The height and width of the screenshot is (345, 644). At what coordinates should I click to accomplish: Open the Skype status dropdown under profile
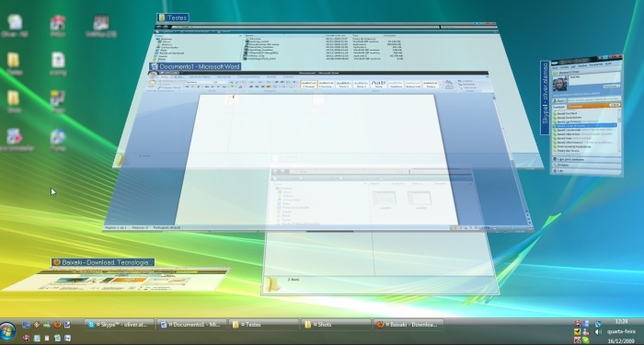(612, 86)
